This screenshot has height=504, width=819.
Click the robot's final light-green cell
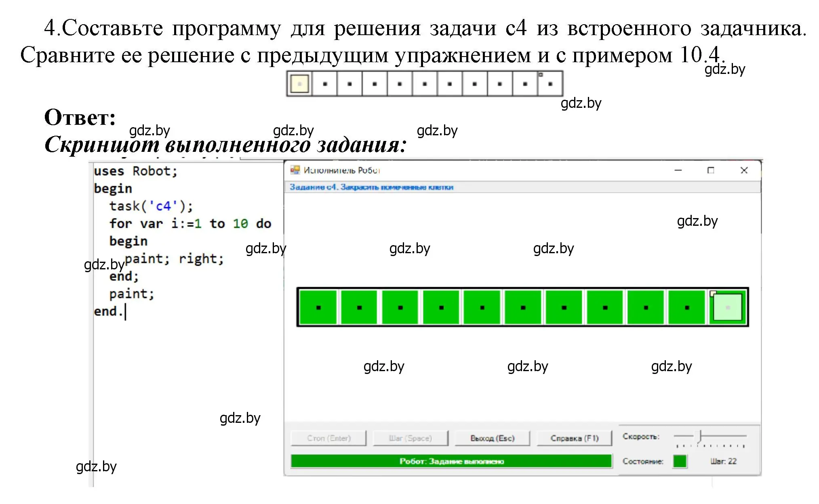pyautogui.click(x=728, y=307)
